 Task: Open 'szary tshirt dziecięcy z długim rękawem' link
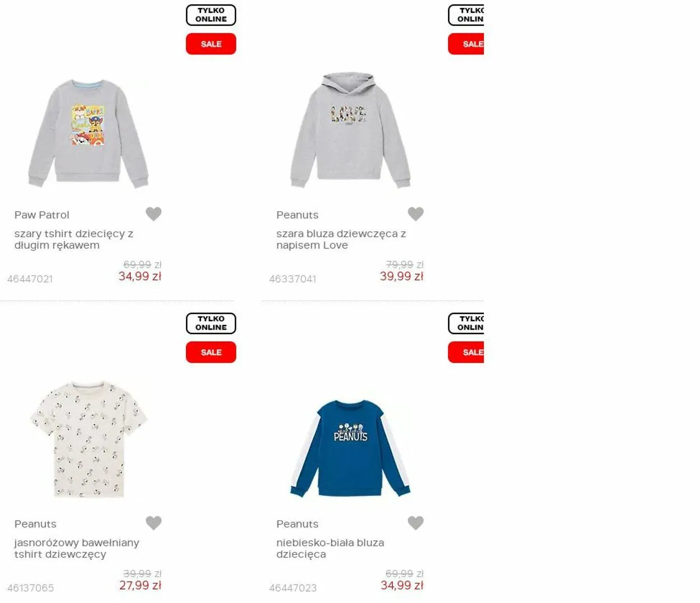click(74, 239)
